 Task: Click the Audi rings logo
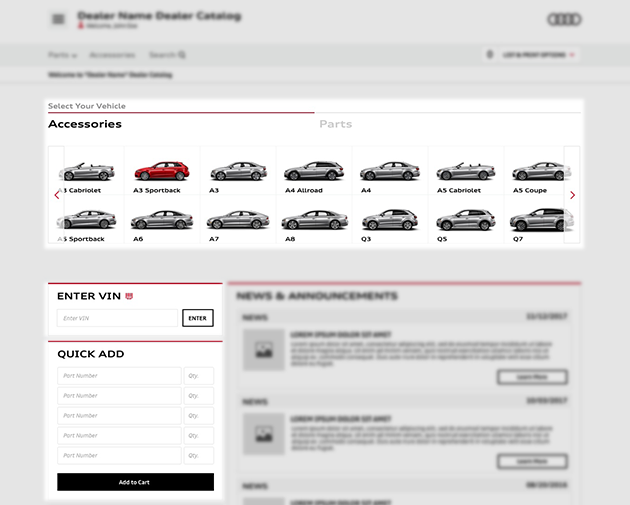point(564,19)
